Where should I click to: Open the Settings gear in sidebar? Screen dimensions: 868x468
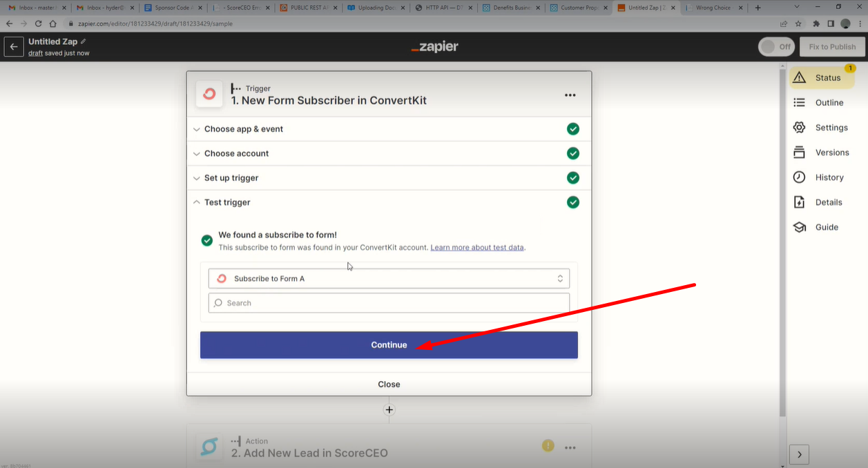(822, 128)
